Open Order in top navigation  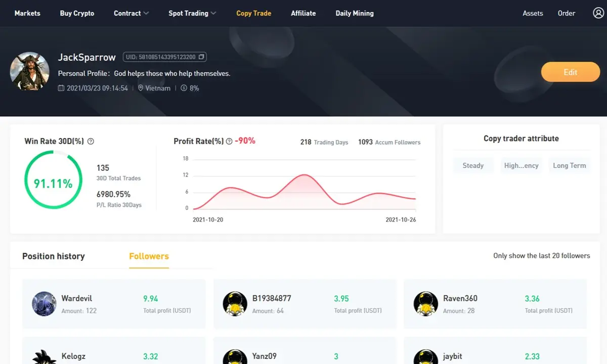[x=567, y=13]
